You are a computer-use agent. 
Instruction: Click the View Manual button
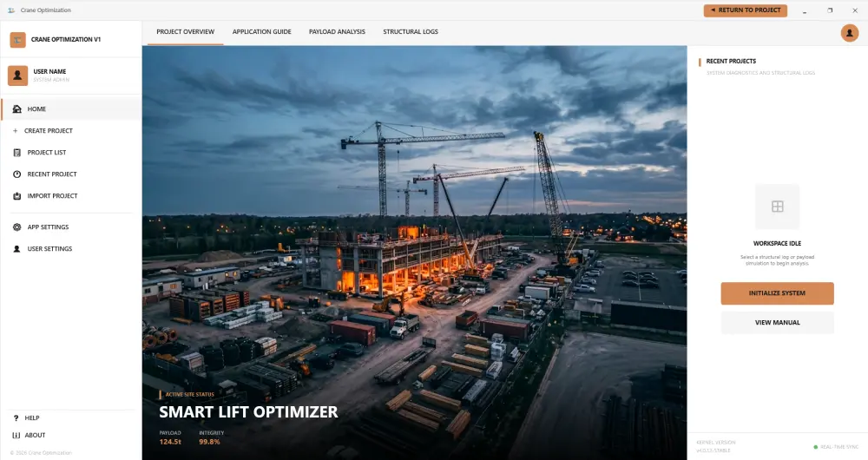[x=777, y=323]
